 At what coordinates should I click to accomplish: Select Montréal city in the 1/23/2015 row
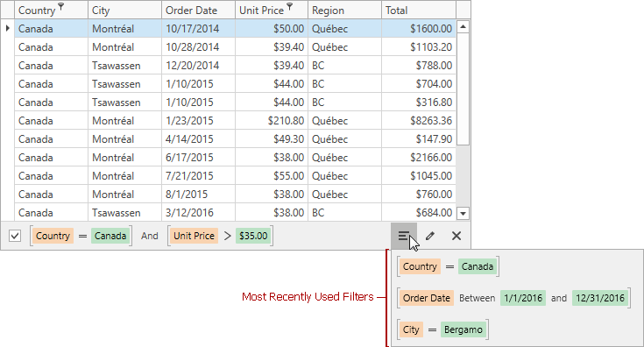tap(124, 121)
